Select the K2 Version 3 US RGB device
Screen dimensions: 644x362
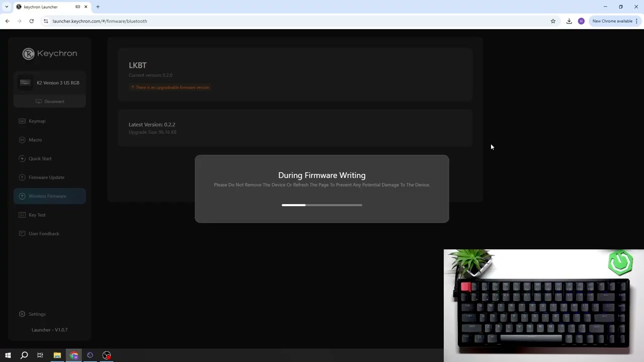click(50, 83)
